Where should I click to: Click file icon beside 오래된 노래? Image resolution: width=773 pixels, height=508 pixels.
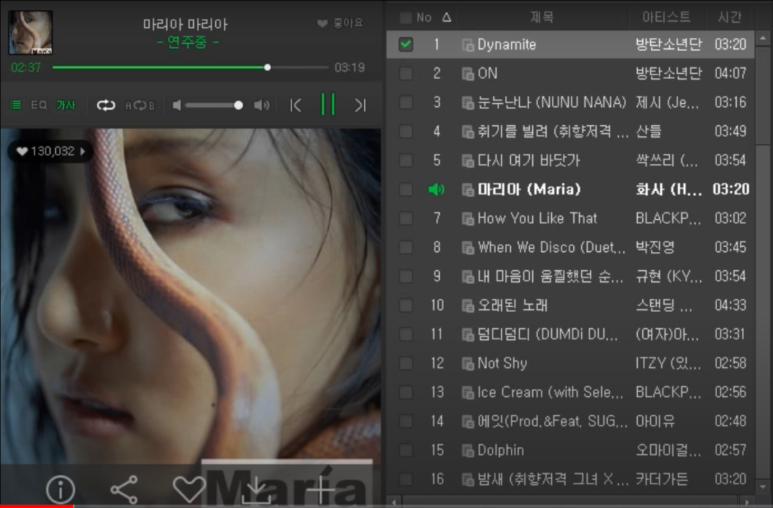pos(468,306)
